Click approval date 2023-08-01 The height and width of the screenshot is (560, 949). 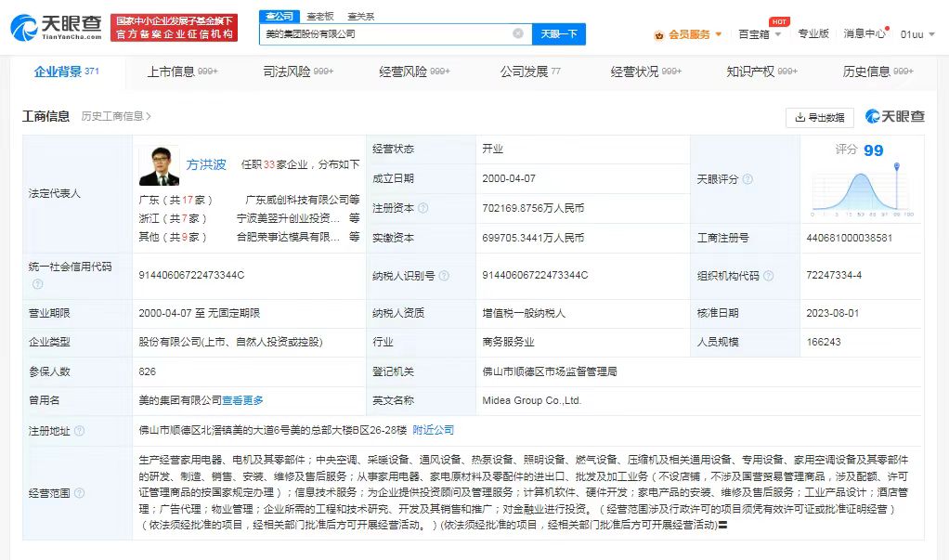click(x=833, y=313)
